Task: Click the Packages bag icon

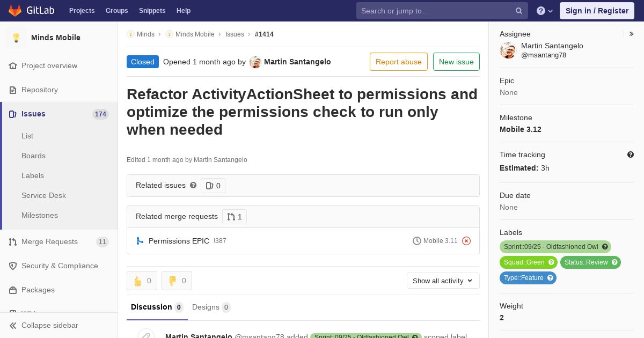Action: pyautogui.click(x=13, y=290)
